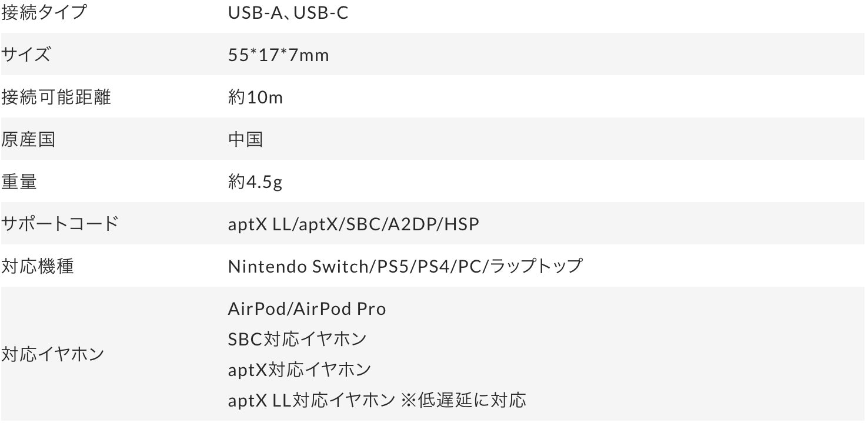
Task: Click the aptX対応イヤホン line
Action: tap(299, 370)
